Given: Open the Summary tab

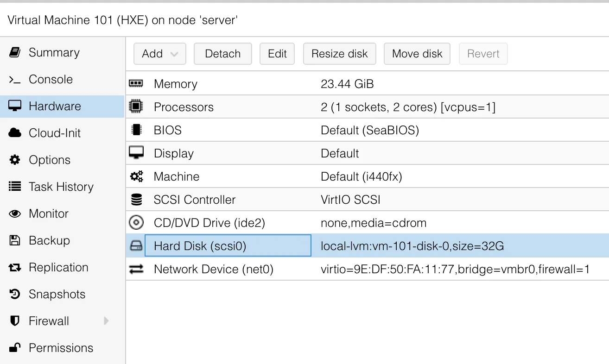Looking at the screenshot, I should click(x=54, y=52).
